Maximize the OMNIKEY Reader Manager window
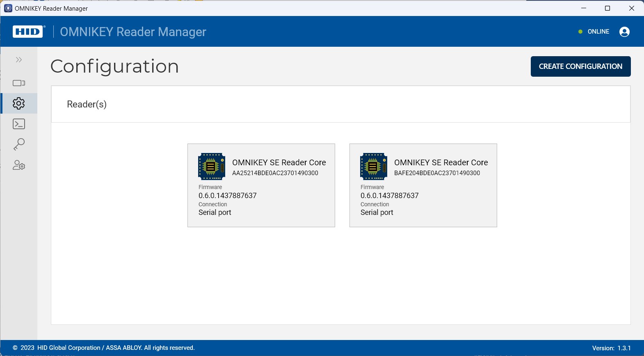This screenshot has width=644, height=356. coord(607,8)
